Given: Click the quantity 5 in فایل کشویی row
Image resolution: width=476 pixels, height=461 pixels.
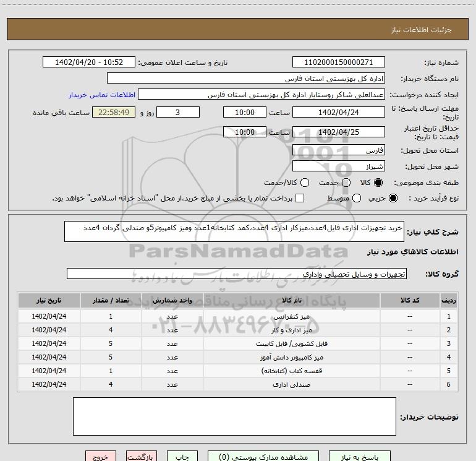Looking at the screenshot, I should 111,343.
